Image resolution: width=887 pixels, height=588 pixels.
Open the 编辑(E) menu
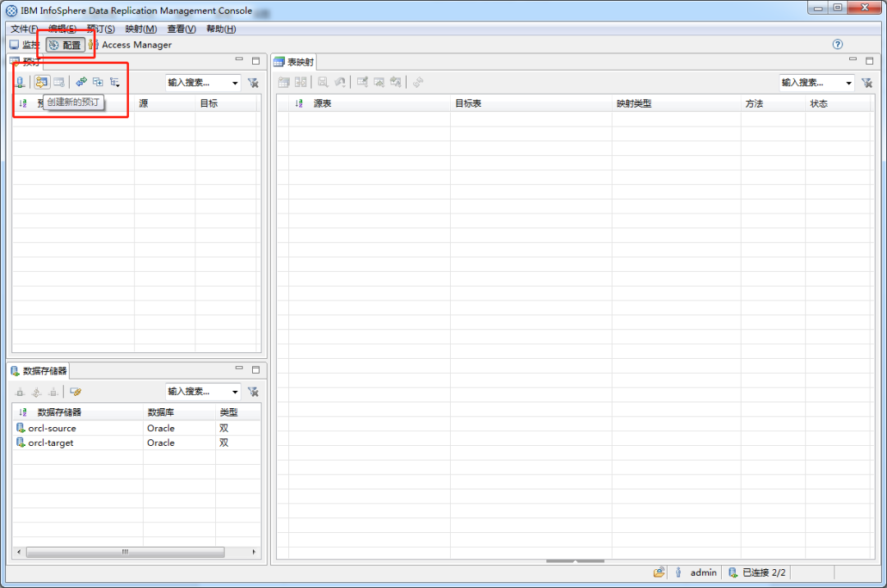click(x=62, y=29)
